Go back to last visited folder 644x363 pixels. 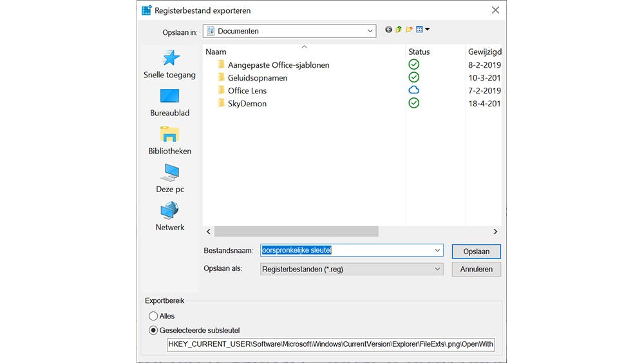coord(388,29)
